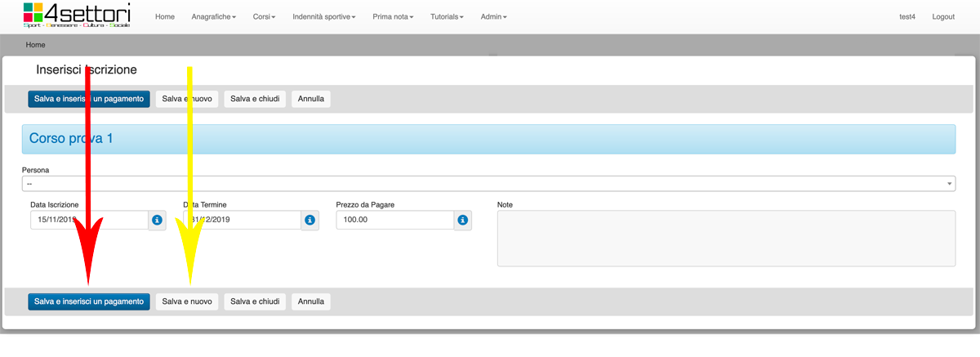Go to Home in the navigation bar
This screenshot has height=357, width=980.
pos(164,17)
